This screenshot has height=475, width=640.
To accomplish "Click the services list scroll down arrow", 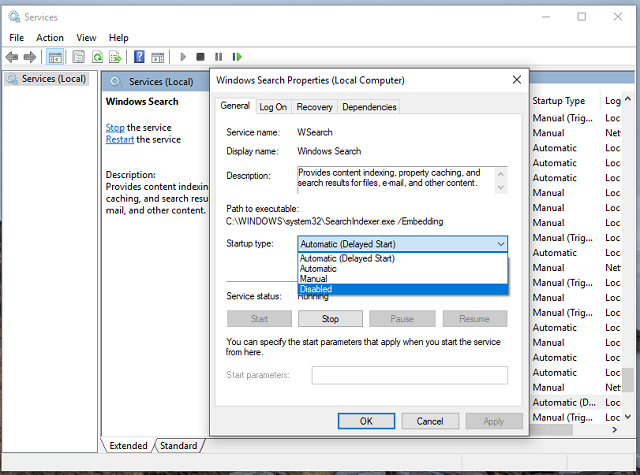I will coord(628,417).
